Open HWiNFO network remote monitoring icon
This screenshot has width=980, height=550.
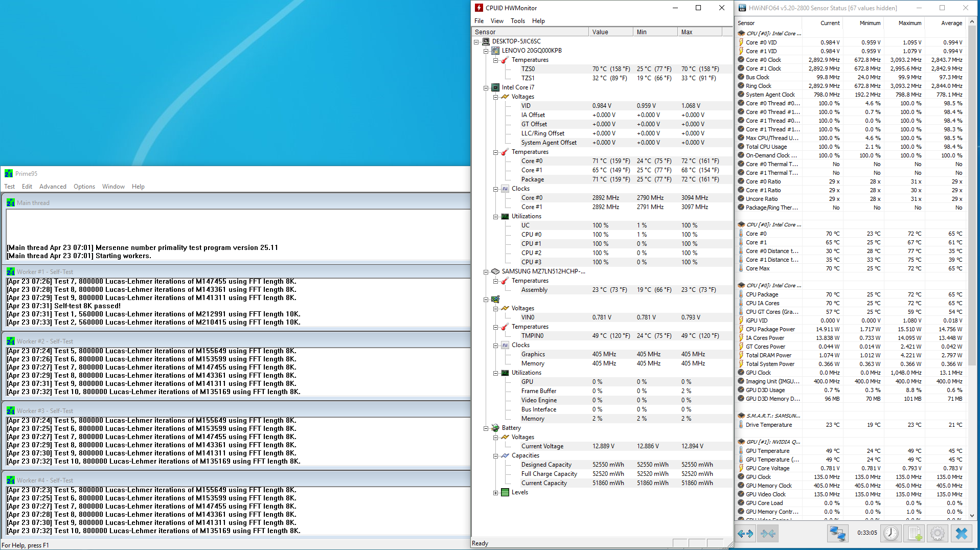(x=837, y=533)
